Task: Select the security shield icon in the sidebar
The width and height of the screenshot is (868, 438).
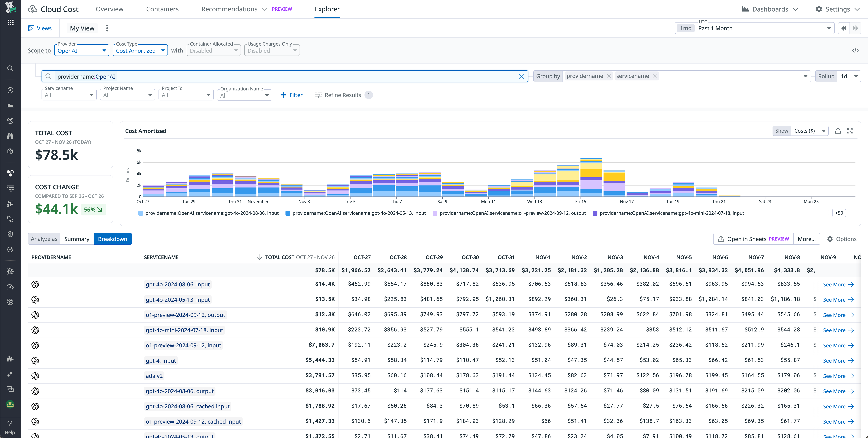Action: [10, 234]
